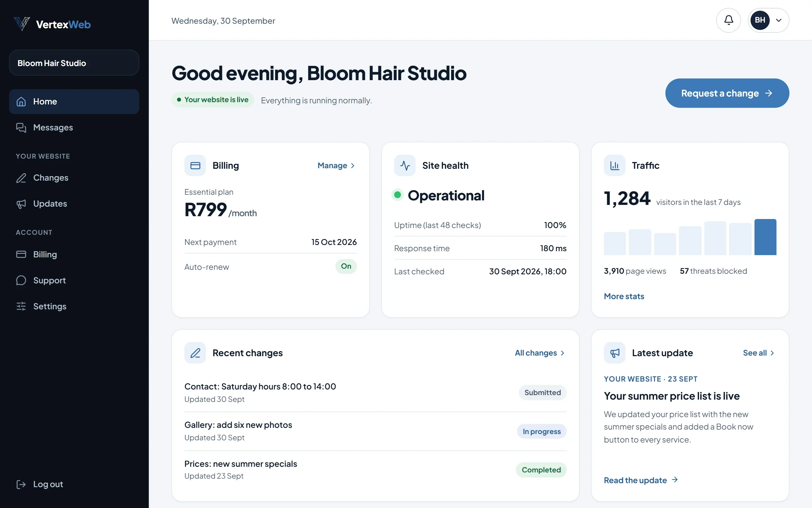Open Changes page in sidebar

74,178
